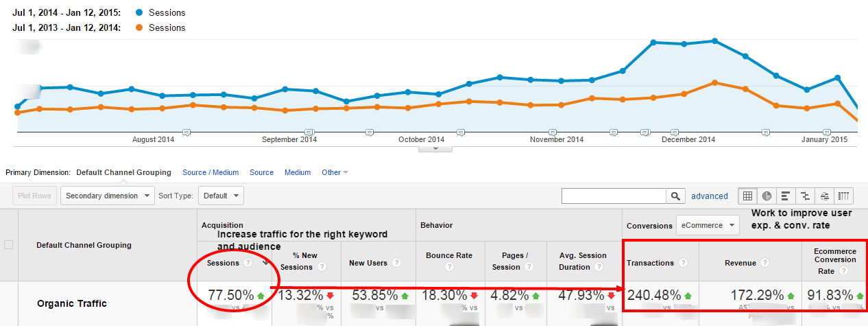Select the Medium primary dimension

coord(297,172)
